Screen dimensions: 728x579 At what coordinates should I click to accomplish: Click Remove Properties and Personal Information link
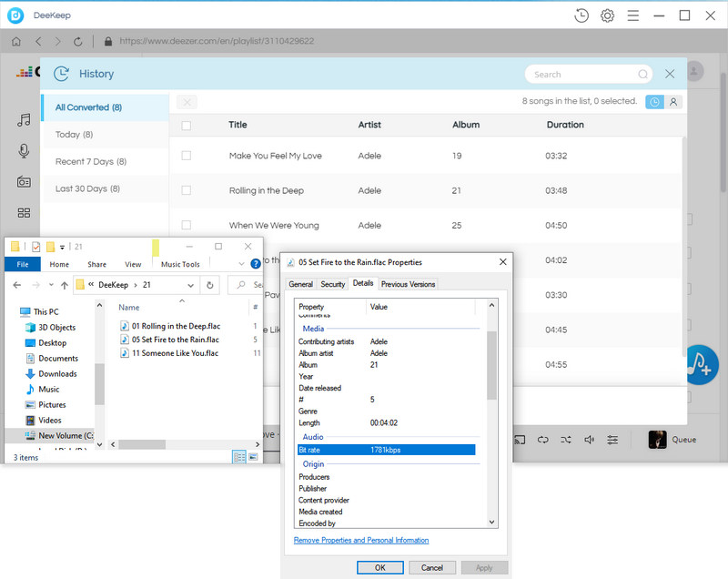coord(361,541)
